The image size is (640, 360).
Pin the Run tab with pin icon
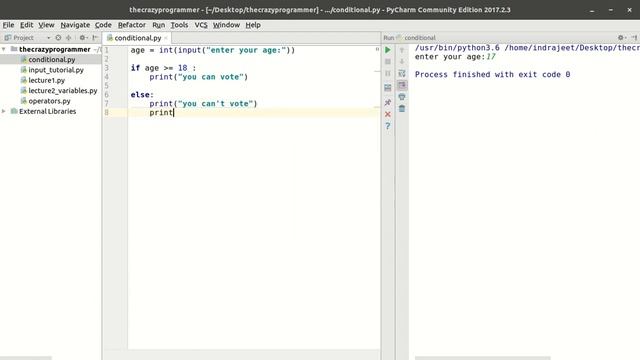(388, 102)
